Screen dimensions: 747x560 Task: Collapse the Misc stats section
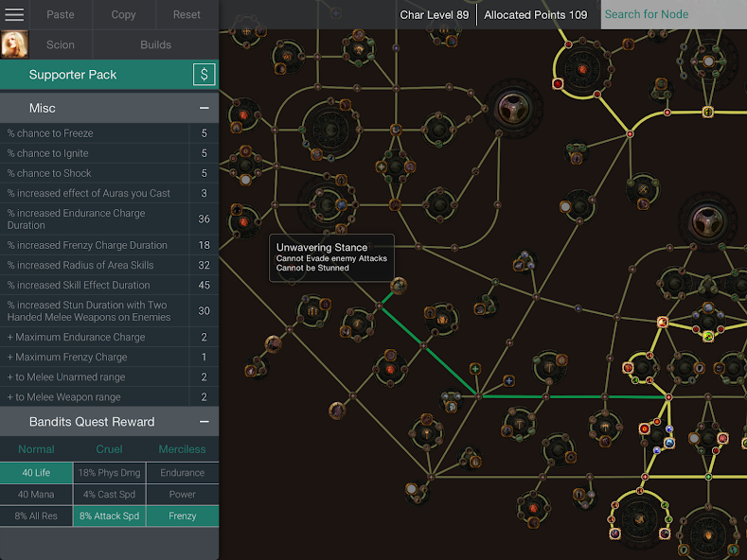click(x=204, y=109)
